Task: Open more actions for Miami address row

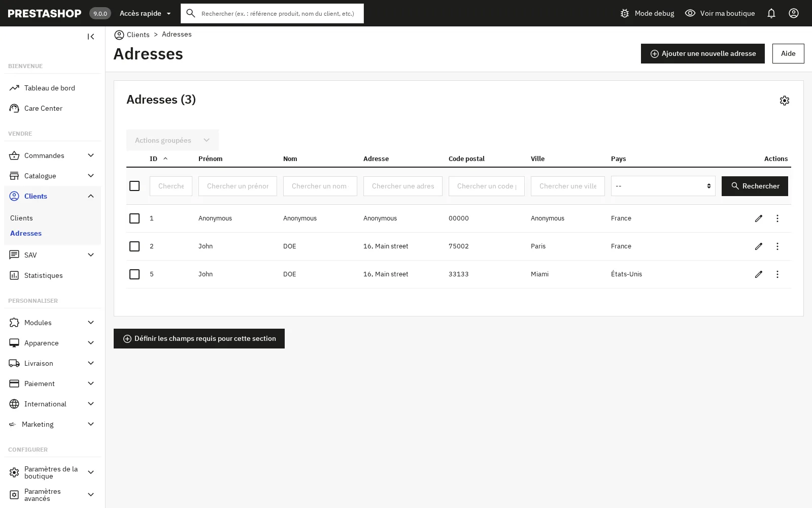Action: click(x=777, y=274)
